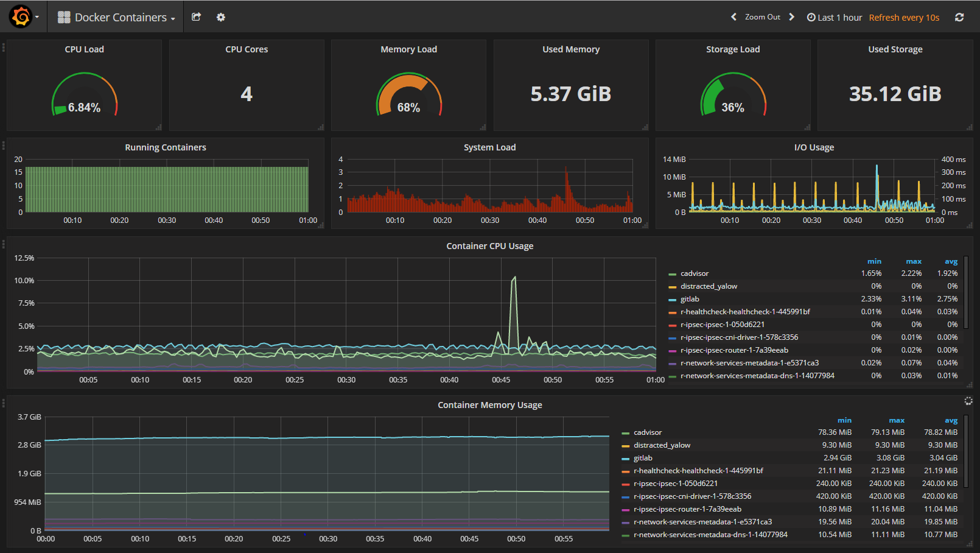Sort memory legend by avg column

coord(951,420)
